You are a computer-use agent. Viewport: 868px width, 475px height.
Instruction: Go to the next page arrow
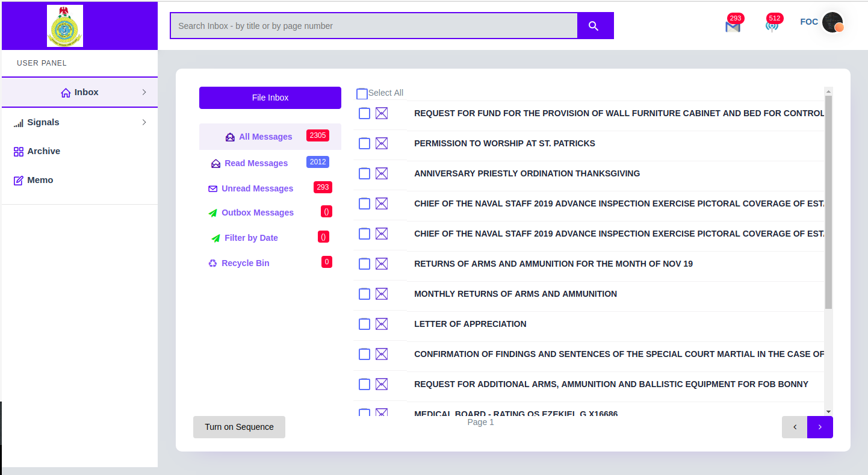[x=820, y=427]
